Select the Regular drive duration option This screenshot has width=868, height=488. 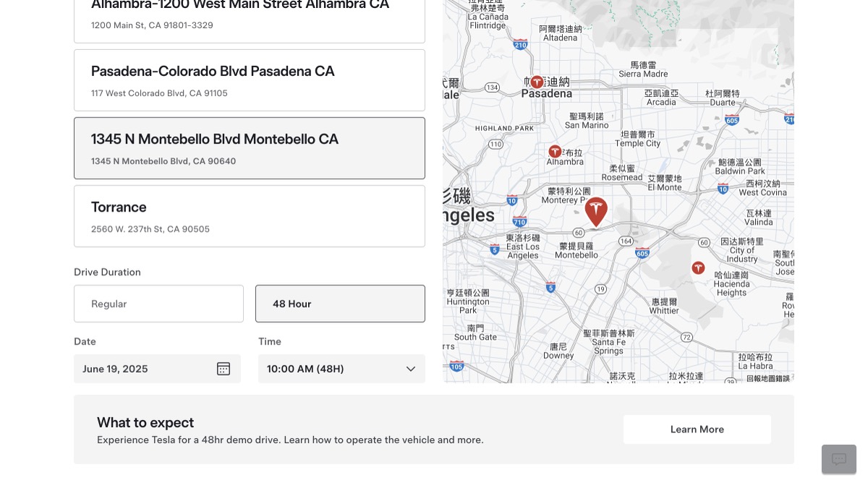click(158, 304)
